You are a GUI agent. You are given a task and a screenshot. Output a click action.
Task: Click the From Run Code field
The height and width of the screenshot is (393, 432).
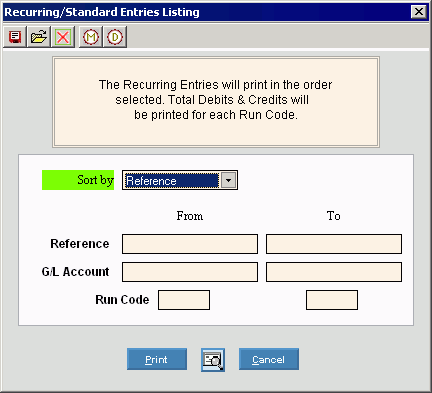point(184,300)
